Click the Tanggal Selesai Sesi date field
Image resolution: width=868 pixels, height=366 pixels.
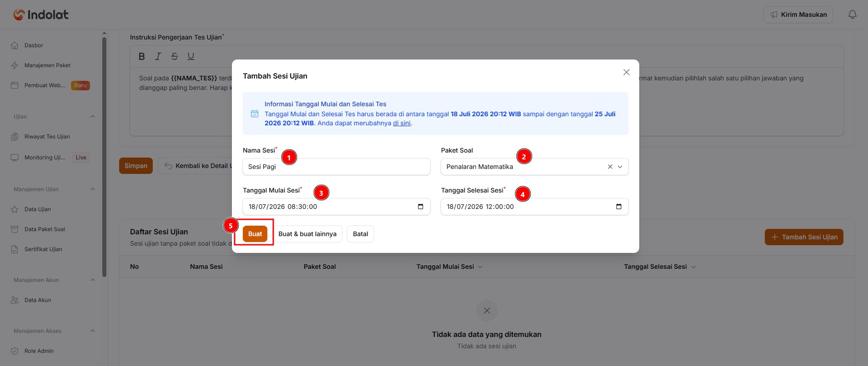535,207
